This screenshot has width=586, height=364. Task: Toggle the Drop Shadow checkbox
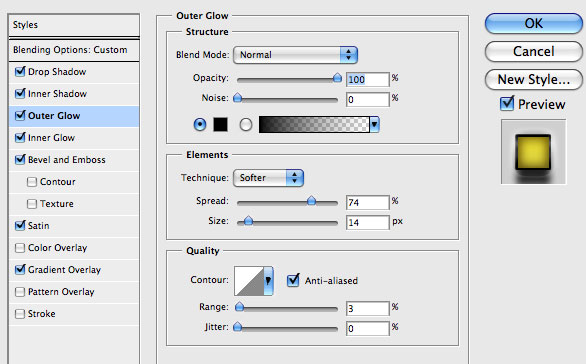[20, 71]
